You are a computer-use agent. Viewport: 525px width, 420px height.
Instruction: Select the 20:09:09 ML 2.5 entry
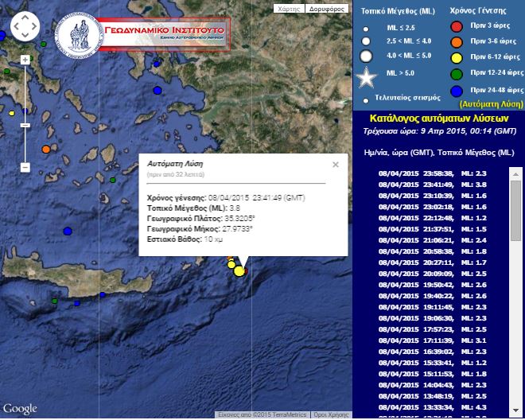432,274
